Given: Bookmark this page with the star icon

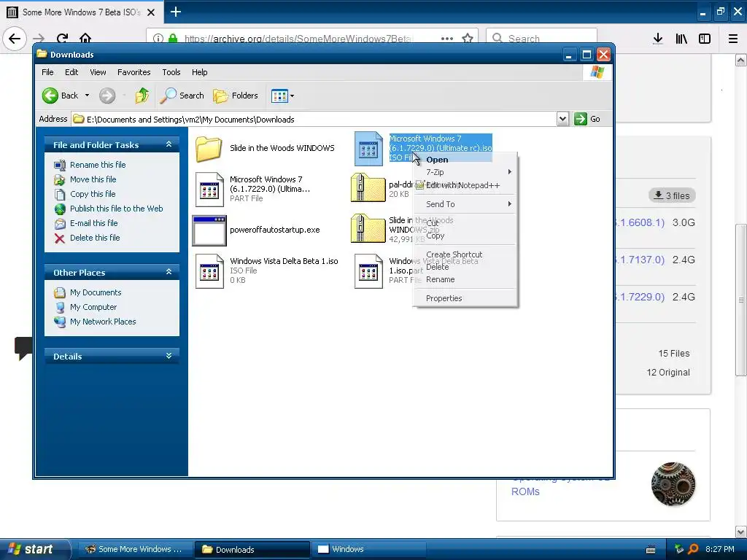Looking at the screenshot, I should point(468,38).
